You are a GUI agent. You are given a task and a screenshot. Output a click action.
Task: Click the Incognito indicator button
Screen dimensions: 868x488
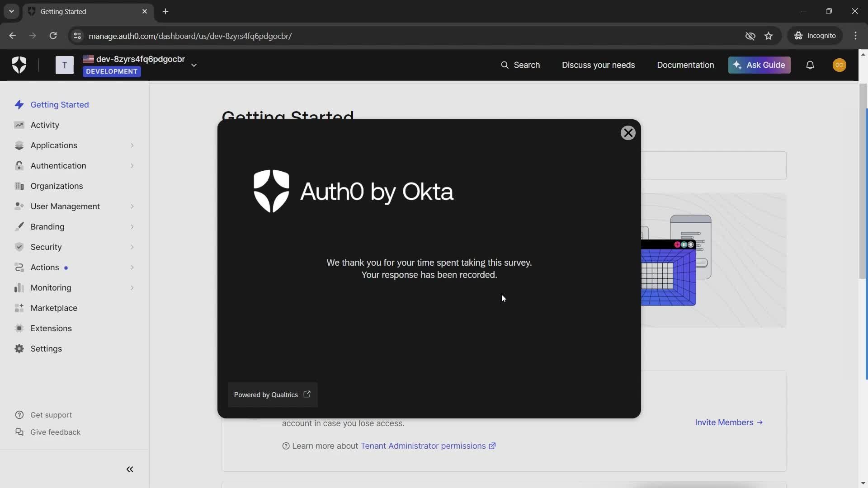tap(815, 36)
